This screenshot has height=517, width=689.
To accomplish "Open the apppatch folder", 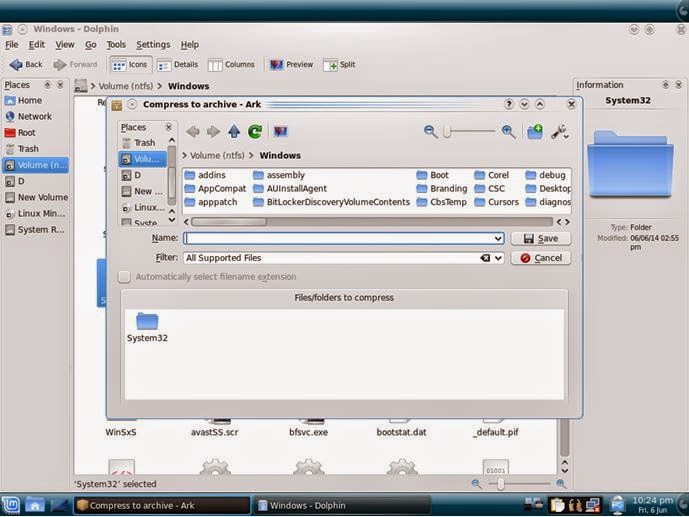I will 211,202.
